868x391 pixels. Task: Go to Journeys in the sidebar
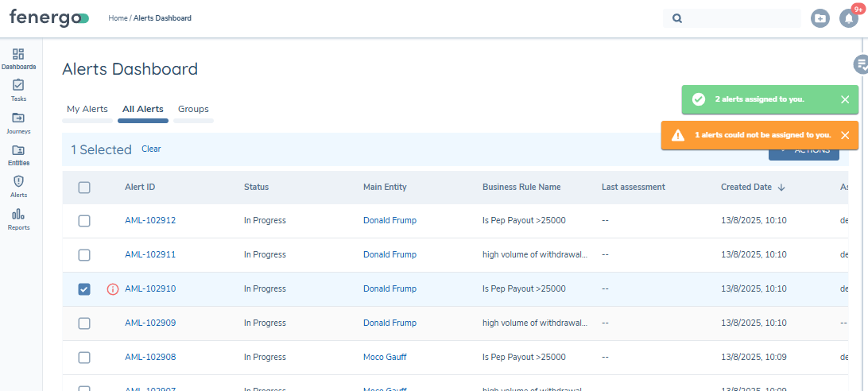click(x=18, y=122)
